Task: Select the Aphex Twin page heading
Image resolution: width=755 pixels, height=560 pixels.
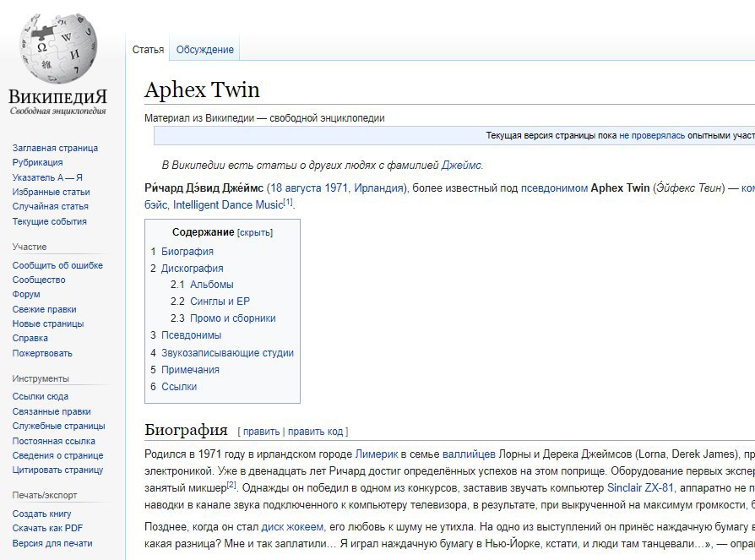Action: pyautogui.click(x=202, y=90)
